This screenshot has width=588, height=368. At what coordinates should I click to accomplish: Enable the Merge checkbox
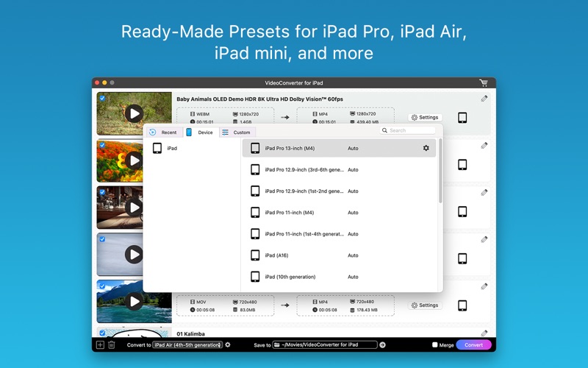click(x=434, y=344)
